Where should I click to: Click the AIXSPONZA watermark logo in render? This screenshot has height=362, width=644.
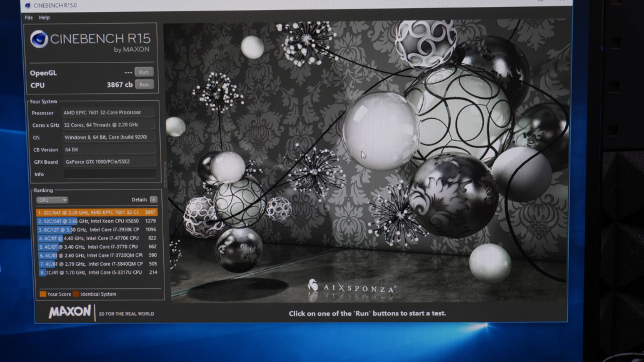[x=313, y=286]
